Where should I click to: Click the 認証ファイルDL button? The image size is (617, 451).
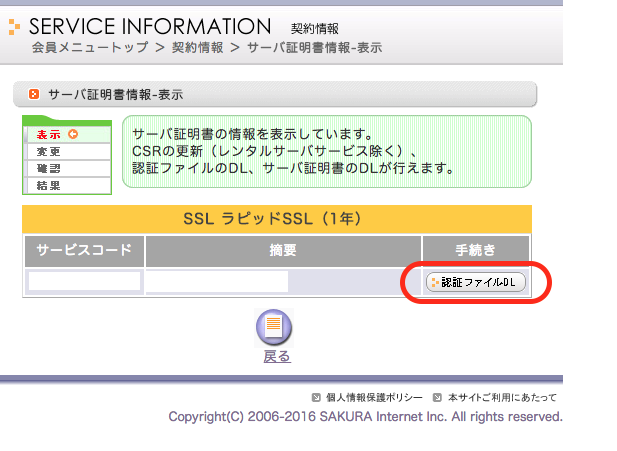click(475, 282)
